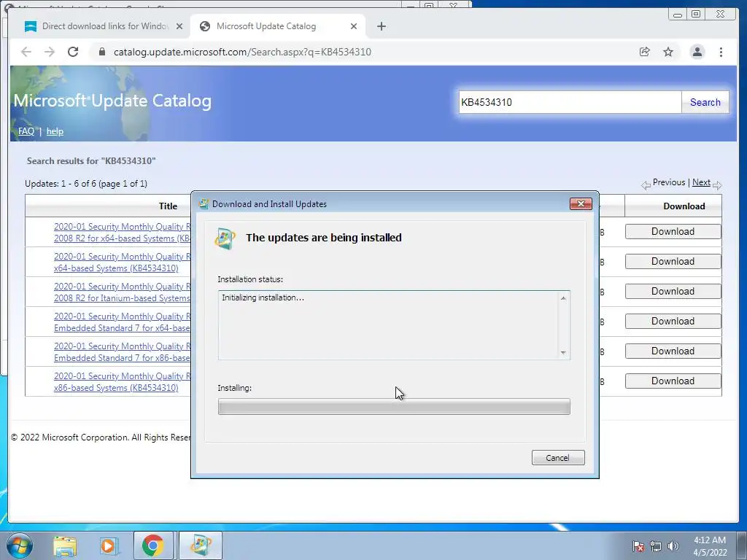Open Windows Explorer from taskbar

point(65,546)
